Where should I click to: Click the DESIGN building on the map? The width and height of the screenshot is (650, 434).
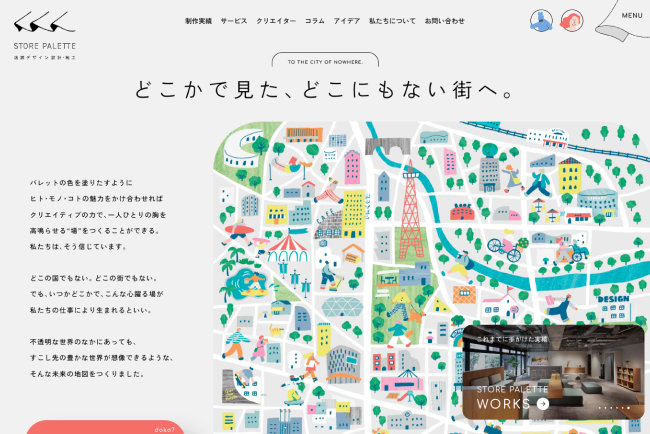point(614,299)
